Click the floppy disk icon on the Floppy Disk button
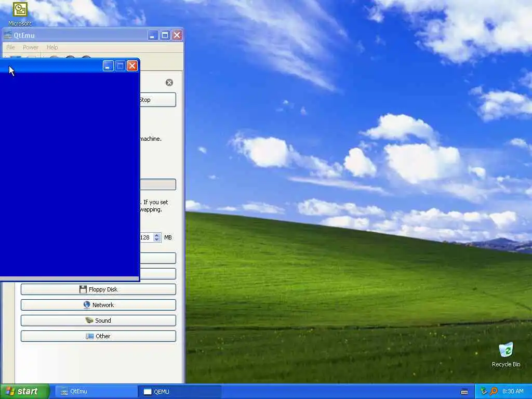The height and width of the screenshot is (399, 532). [83, 289]
